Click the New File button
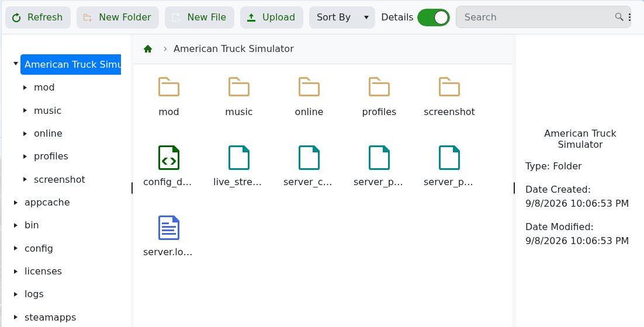 coord(200,18)
